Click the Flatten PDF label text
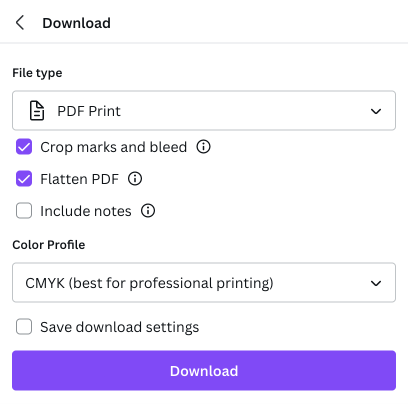The width and height of the screenshot is (408, 404). [x=79, y=179]
